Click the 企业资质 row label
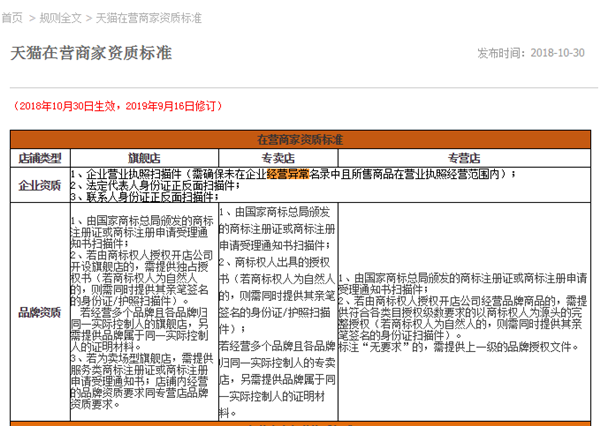600x426 pixels. pos(40,186)
